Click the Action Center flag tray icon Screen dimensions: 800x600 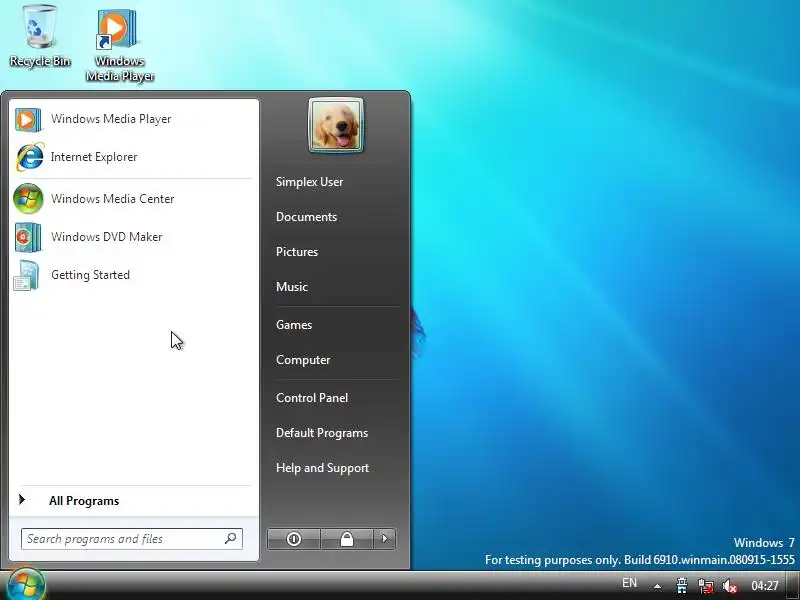[682, 585]
